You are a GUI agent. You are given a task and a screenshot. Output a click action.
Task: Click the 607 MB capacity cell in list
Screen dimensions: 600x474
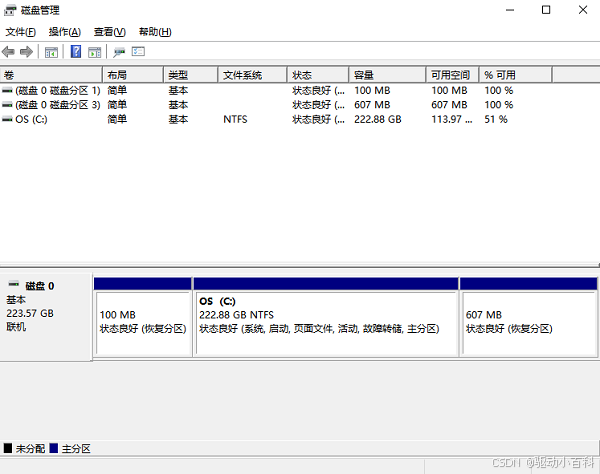point(372,105)
